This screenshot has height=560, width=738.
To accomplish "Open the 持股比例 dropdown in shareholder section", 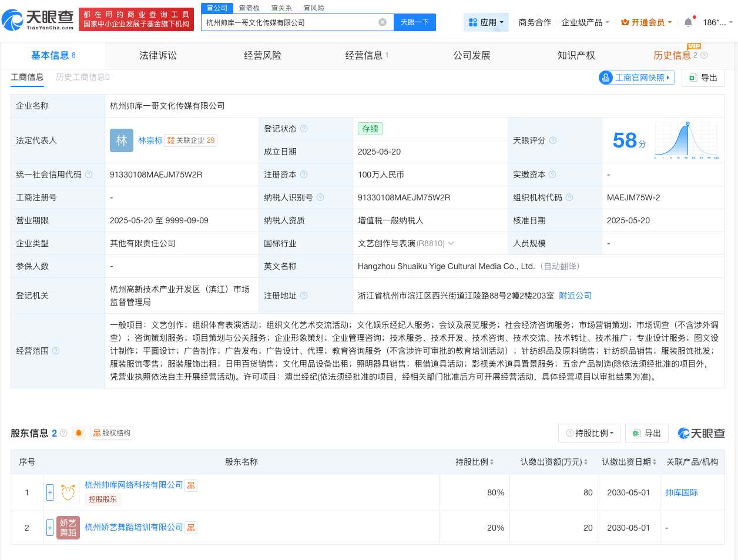I will (589, 433).
